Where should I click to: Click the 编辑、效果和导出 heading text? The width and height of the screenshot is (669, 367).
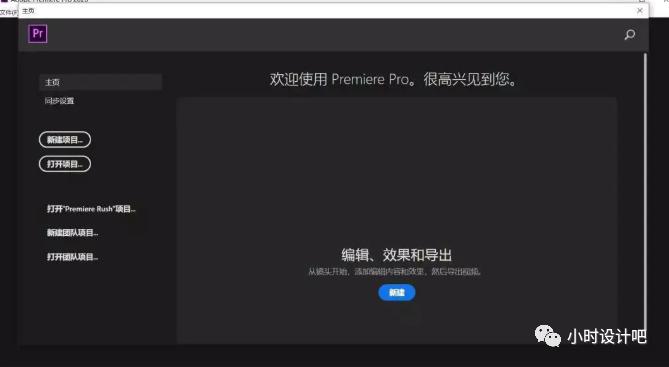click(x=396, y=255)
